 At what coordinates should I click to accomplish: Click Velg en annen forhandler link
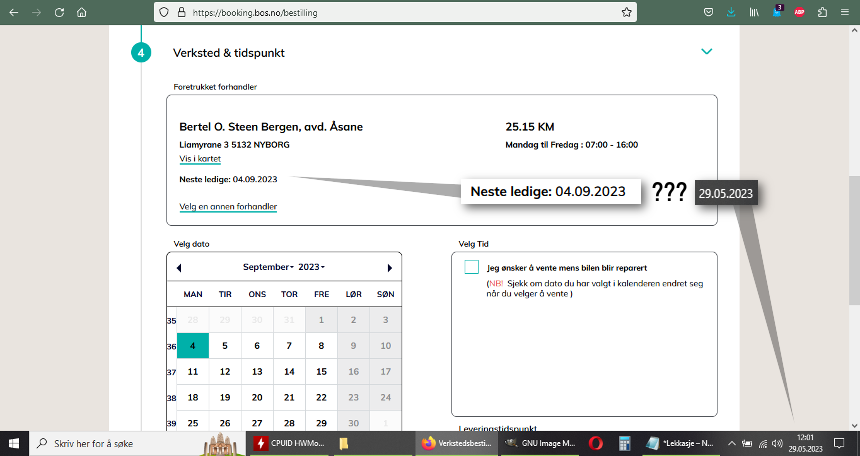click(228, 206)
